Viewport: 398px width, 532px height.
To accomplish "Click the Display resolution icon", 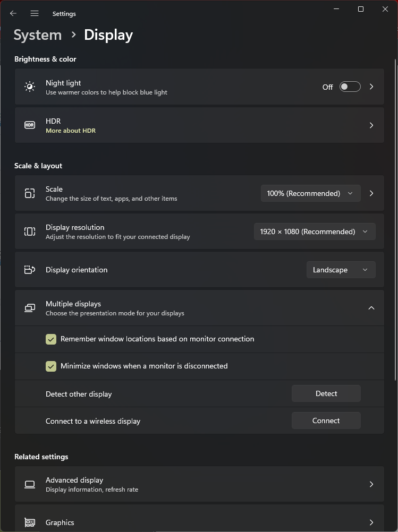I will click(x=30, y=231).
